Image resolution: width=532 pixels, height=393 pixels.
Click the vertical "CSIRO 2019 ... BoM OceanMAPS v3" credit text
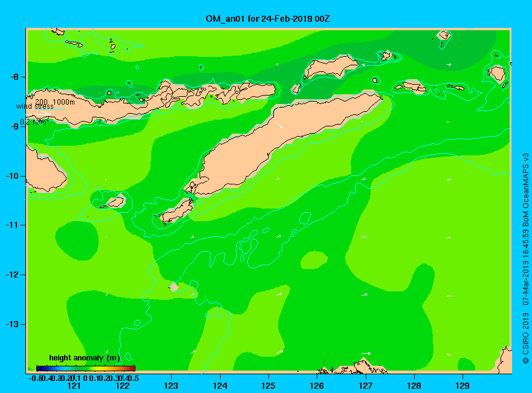click(x=525, y=259)
